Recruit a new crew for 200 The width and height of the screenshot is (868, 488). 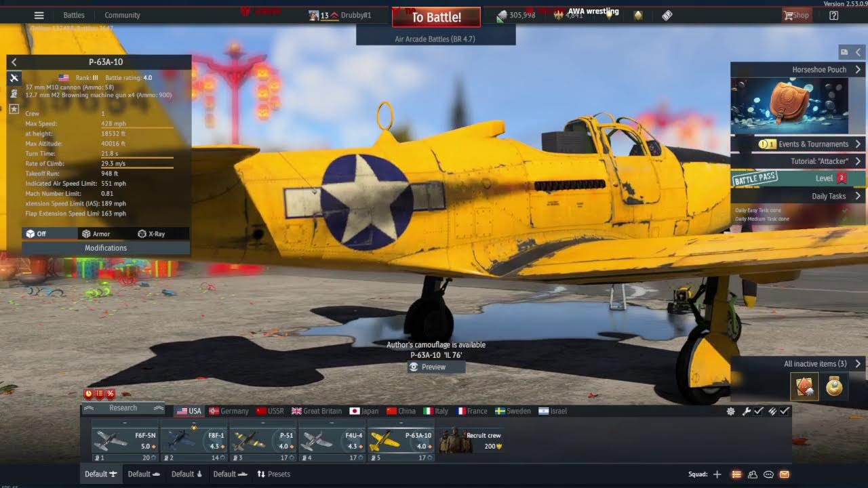471,441
